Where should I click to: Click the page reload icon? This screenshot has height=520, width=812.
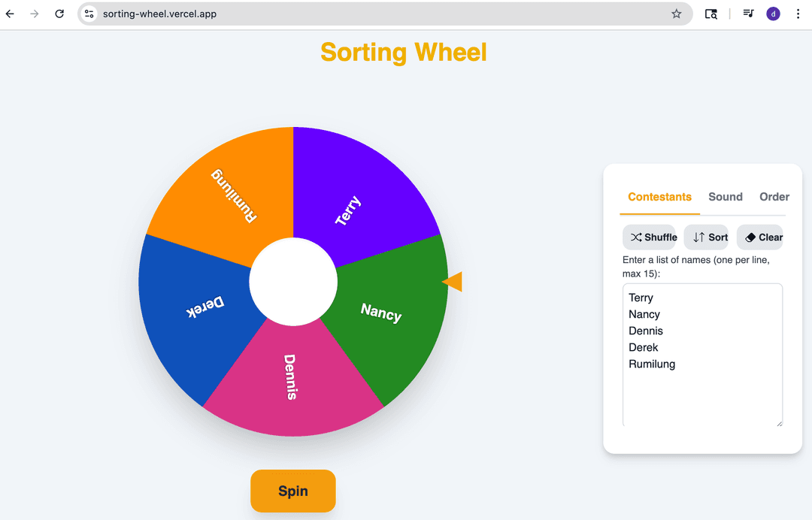tap(59, 14)
